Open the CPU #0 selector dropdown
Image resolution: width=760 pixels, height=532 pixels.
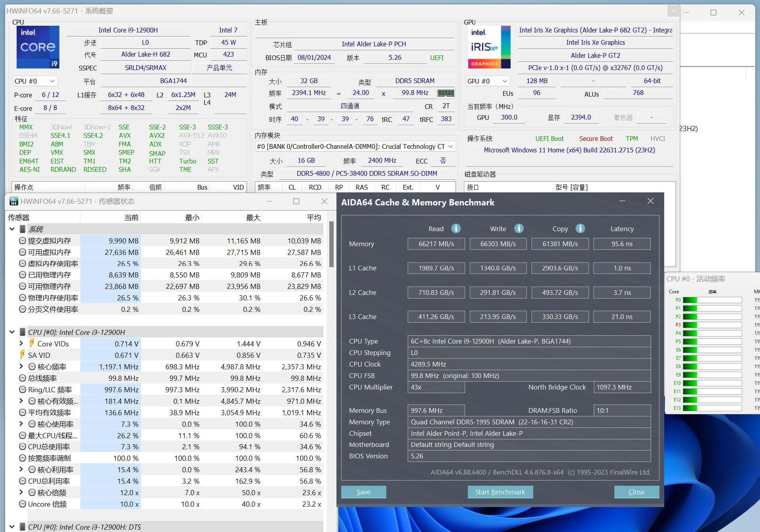[x=35, y=81]
